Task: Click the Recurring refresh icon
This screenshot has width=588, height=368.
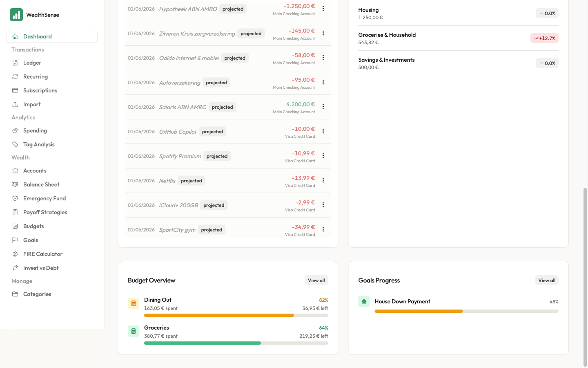Action: (x=15, y=76)
